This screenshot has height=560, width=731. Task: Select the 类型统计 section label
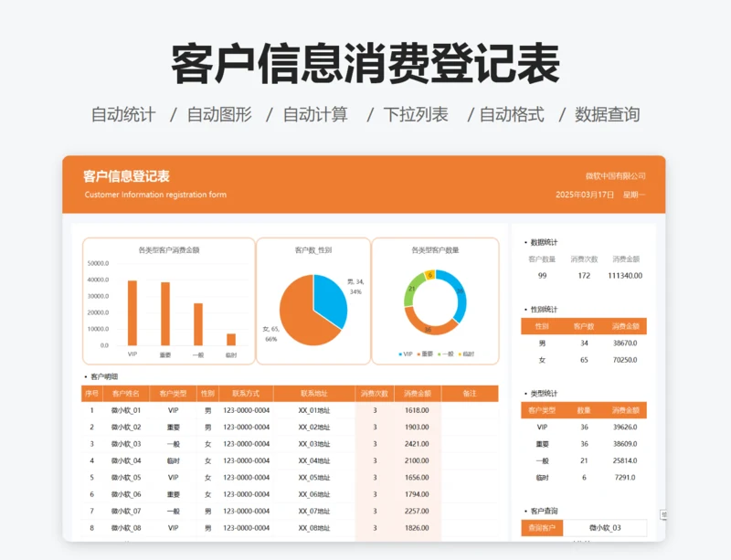[x=544, y=394]
